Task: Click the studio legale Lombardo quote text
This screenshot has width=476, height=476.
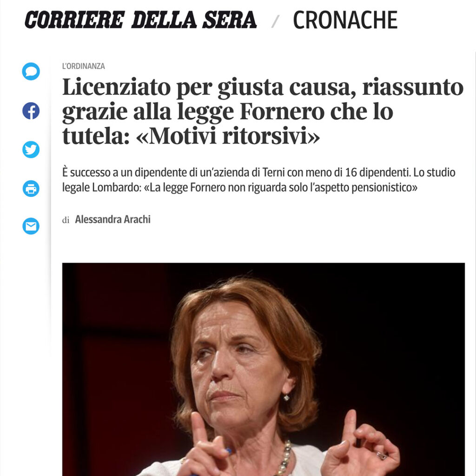Action: (x=240, y=188)
